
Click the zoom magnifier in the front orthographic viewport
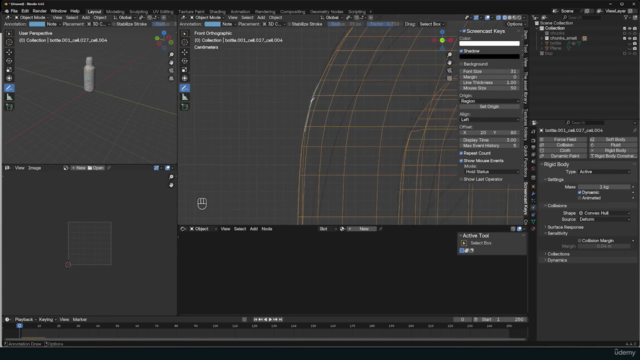point(449,55)
